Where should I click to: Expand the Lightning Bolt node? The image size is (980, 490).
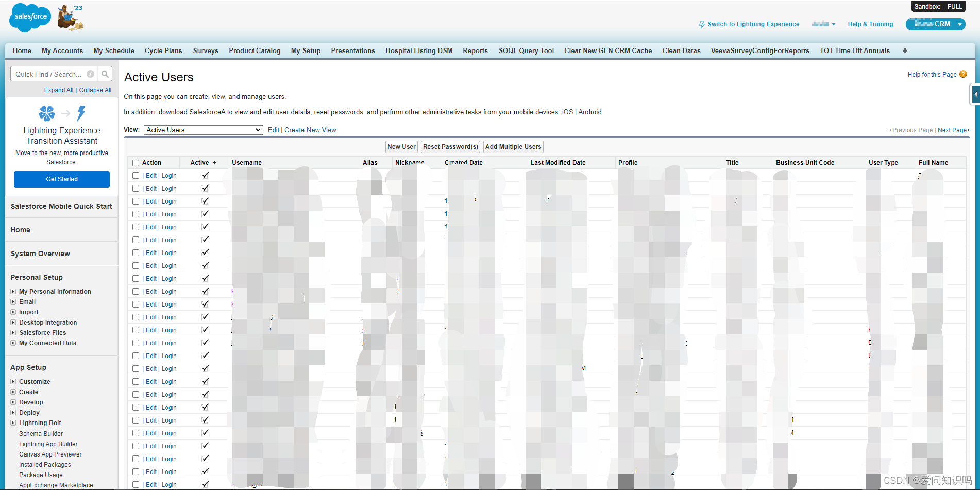click(13, 423)
